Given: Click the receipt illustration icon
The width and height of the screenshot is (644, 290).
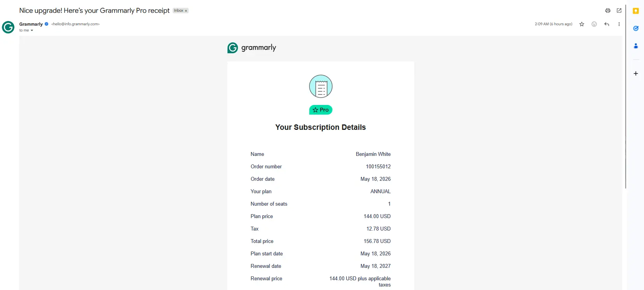Looking at the screenshot, I should pyautogui.click(x=321, y=86).
